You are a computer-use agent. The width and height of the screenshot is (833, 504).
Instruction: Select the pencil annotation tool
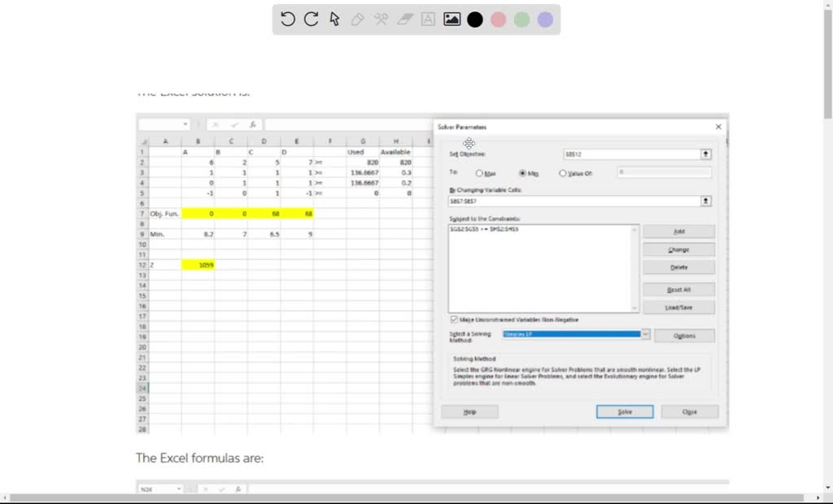click(x=357, y=19)
